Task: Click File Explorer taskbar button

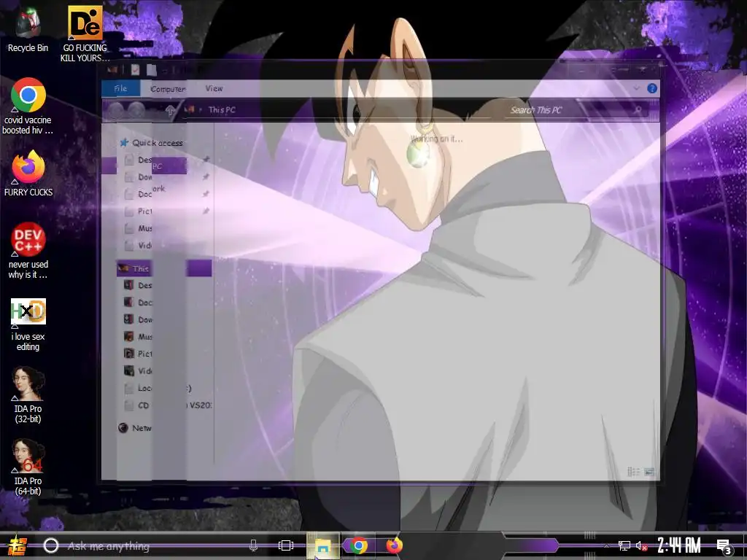Action: (322, 545)
